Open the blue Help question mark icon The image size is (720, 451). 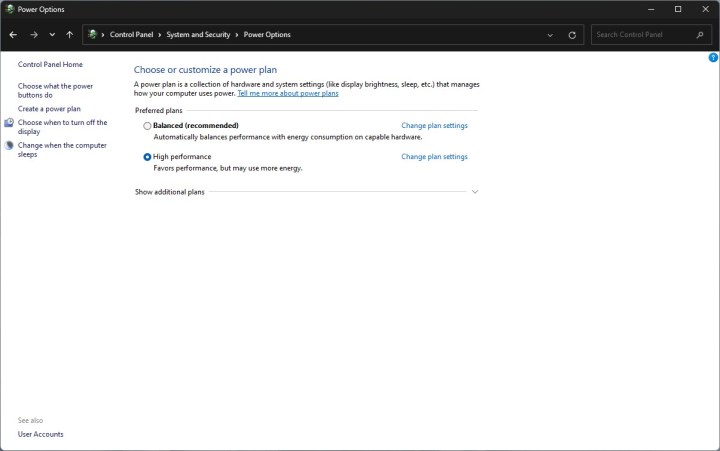coord(713,58)
